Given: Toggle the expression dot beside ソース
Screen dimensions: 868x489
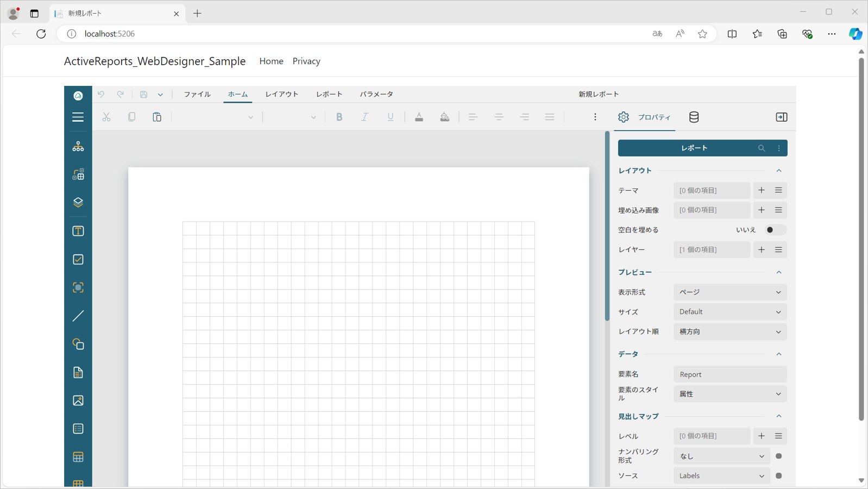Looking at the screenshot, I should coord(779,475).
